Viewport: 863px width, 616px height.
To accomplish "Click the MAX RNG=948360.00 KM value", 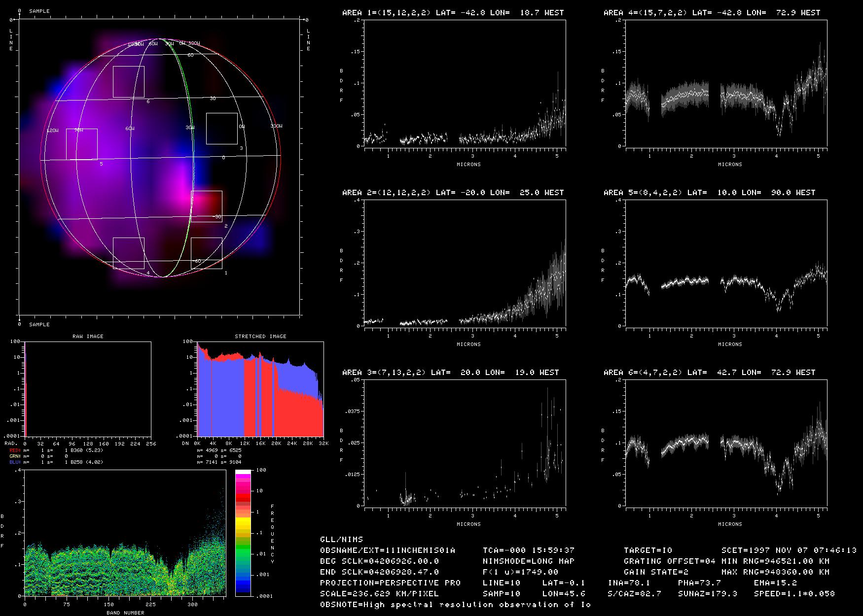I will click(776, 572).
